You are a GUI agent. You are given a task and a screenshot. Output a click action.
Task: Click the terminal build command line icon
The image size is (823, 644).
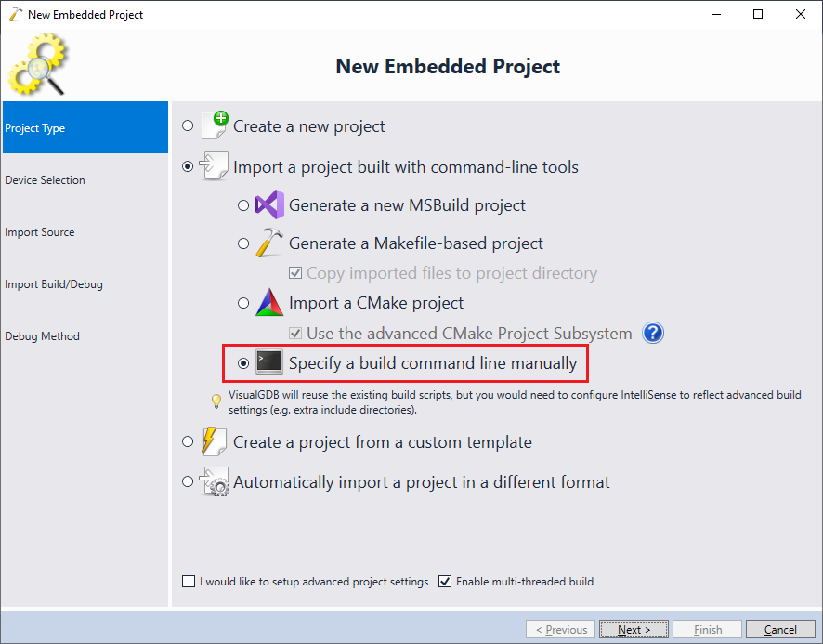click(269, 362)
